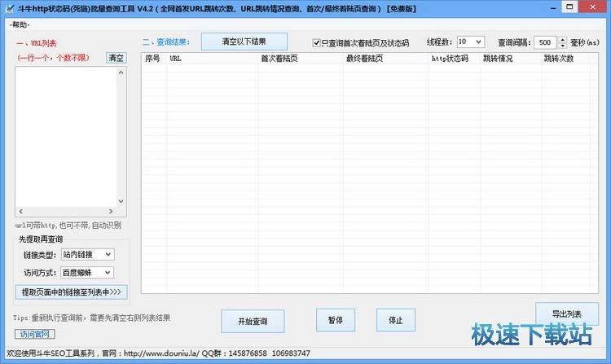Click the URL list's scroll left arrow
This screenshot has height=364, width=611.
(21, 212)
